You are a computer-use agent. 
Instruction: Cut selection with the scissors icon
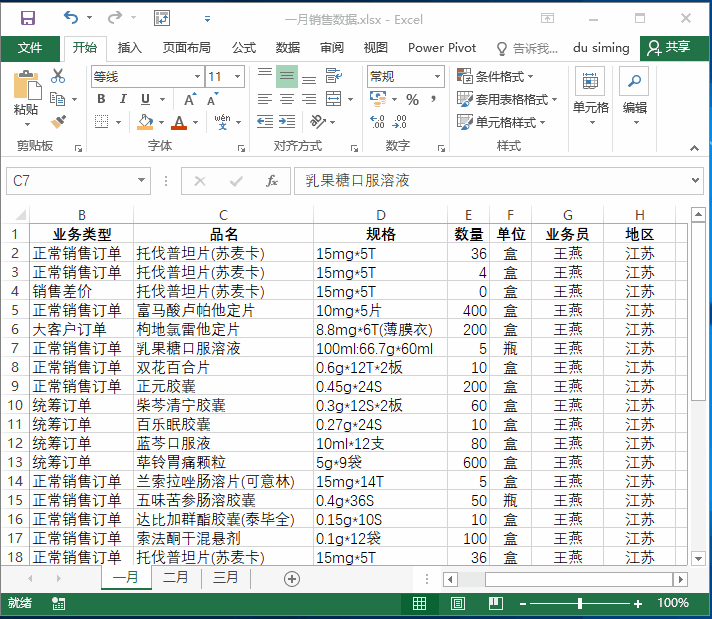(58, 76)
